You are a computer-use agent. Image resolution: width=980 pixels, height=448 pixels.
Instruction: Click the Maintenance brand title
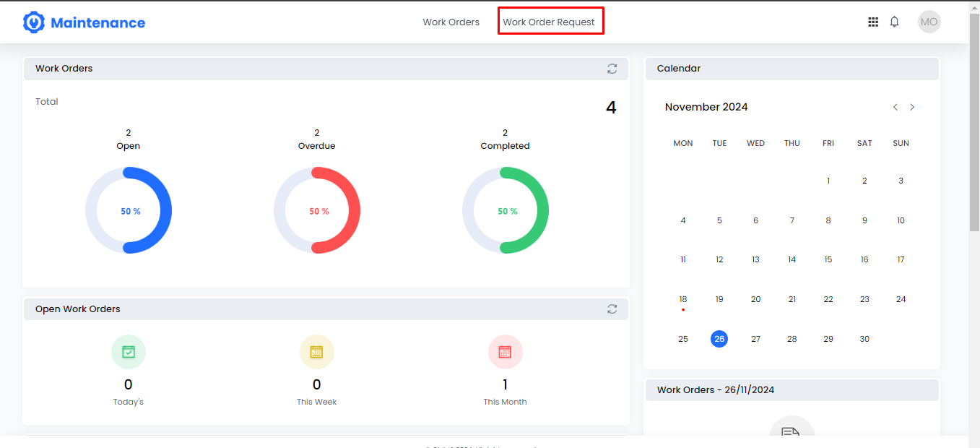[x=98, y=22]
